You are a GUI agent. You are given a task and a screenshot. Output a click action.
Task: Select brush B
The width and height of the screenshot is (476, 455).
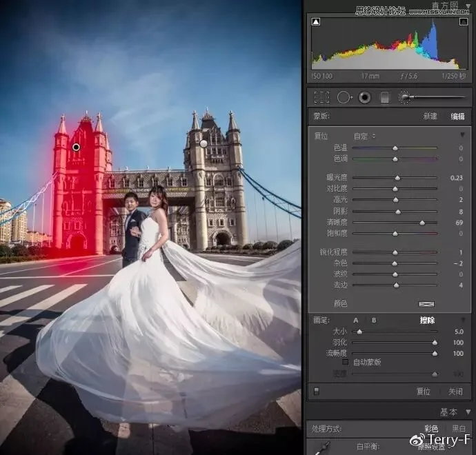coord(374,321)
